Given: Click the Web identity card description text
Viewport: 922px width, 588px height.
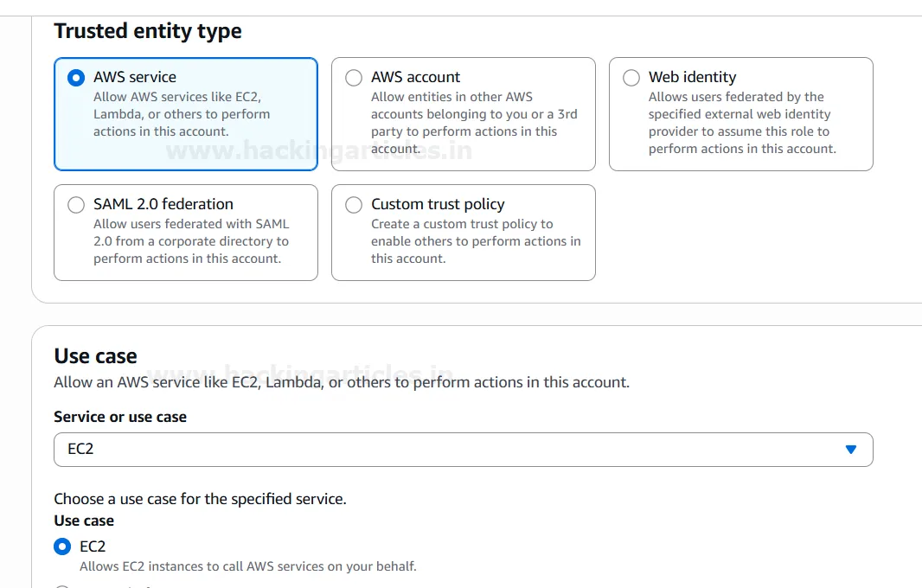Looking at the screenshot, I should coord(741,123).
